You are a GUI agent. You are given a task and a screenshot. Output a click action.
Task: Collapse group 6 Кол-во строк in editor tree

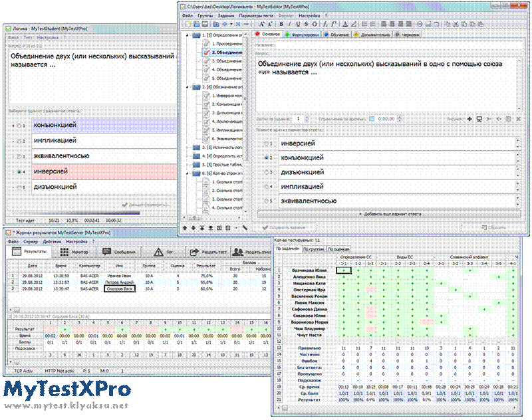188,173
